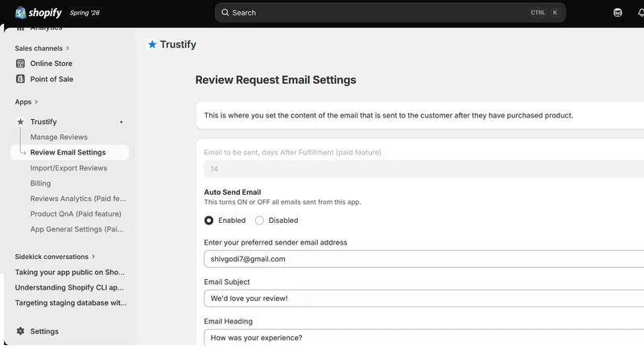Open Point of Sale channel
Screen dimensions: 644x362
point(52,79)
